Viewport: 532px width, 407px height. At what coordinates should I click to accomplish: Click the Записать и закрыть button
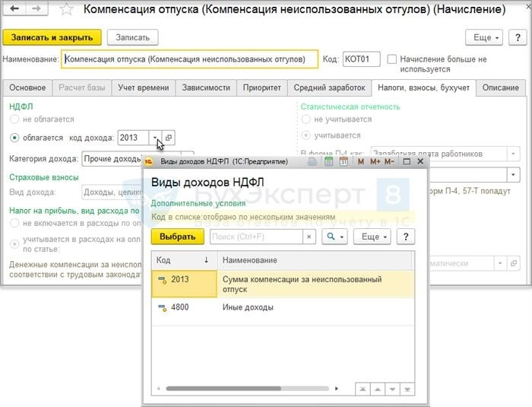point(52,37)
